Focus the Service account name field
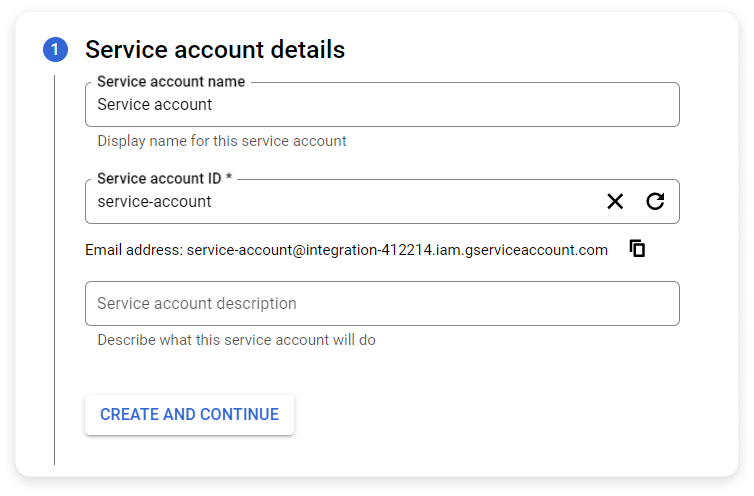Viewport: 754px width, 496px height. point(382,104)
